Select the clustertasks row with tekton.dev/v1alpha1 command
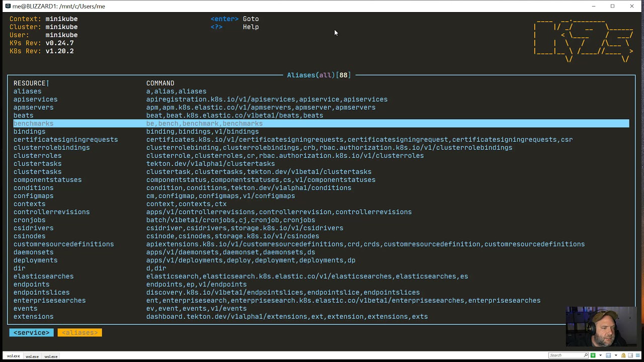 pos(321,163)
